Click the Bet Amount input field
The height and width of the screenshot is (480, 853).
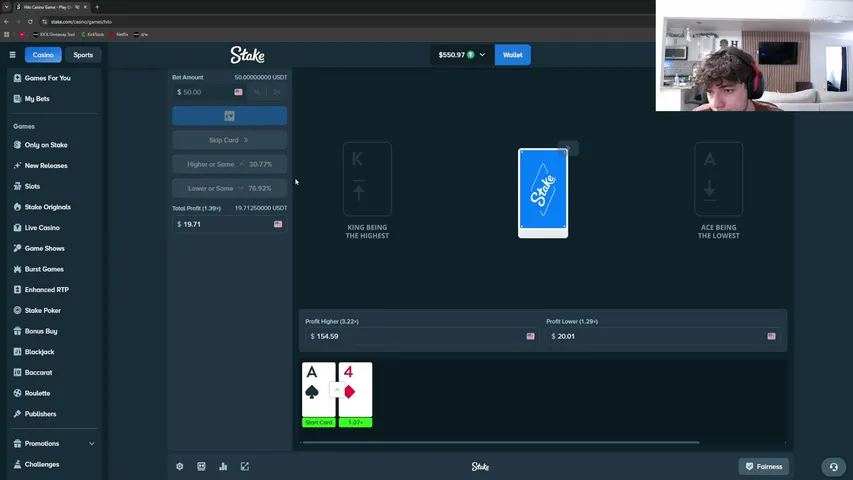pyautogui.click(x=209, y=92)
